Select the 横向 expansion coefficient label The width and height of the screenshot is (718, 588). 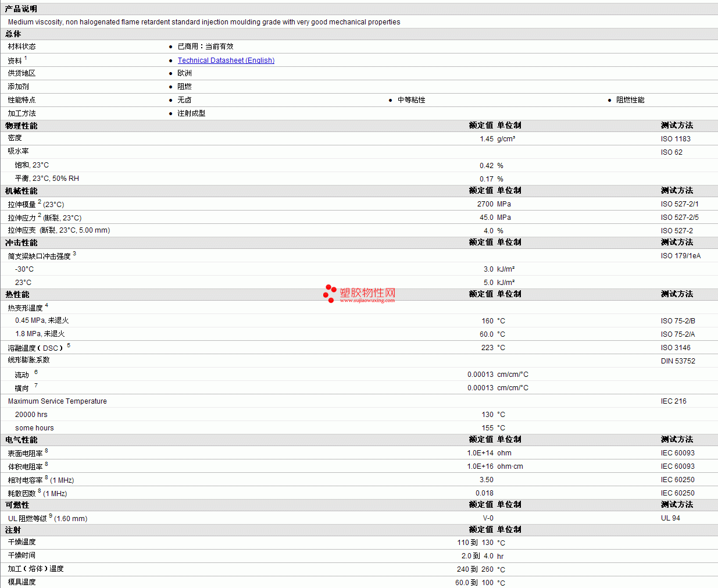point(22,389)
